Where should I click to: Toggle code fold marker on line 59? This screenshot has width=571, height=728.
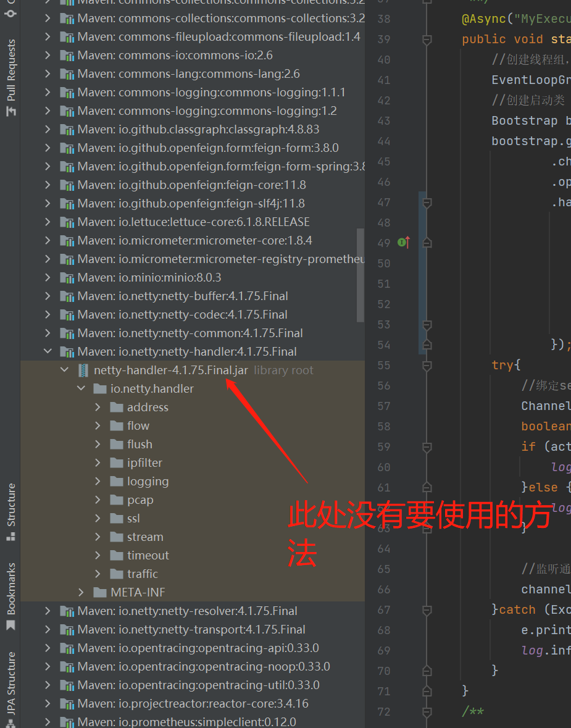point(427,447)
